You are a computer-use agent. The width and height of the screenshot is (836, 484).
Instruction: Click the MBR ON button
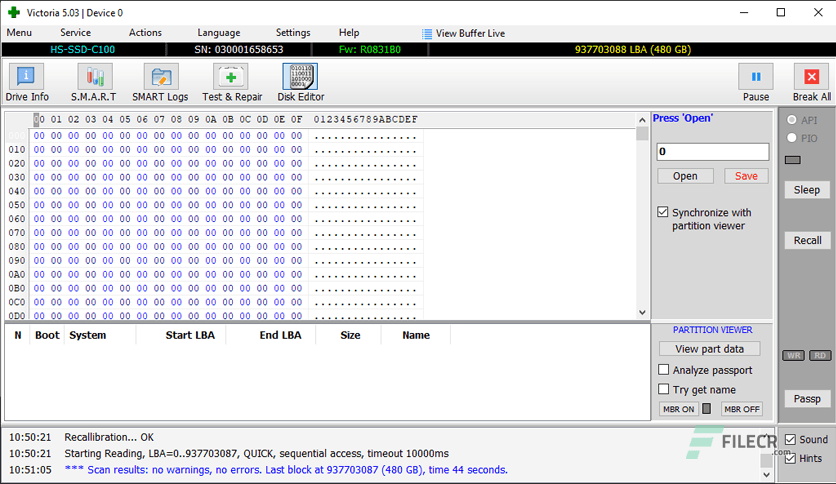tap(679, 409)
